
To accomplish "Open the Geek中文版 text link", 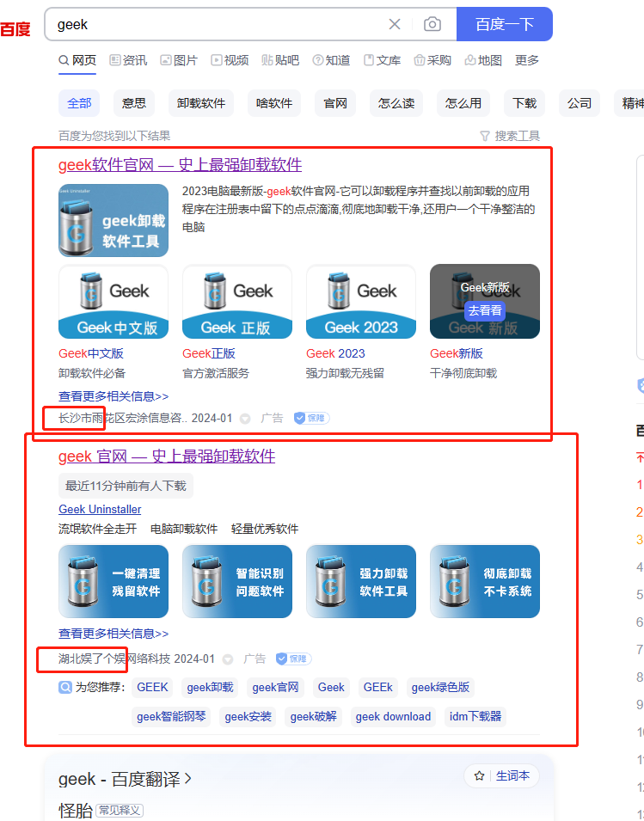I will coord(91,353).
